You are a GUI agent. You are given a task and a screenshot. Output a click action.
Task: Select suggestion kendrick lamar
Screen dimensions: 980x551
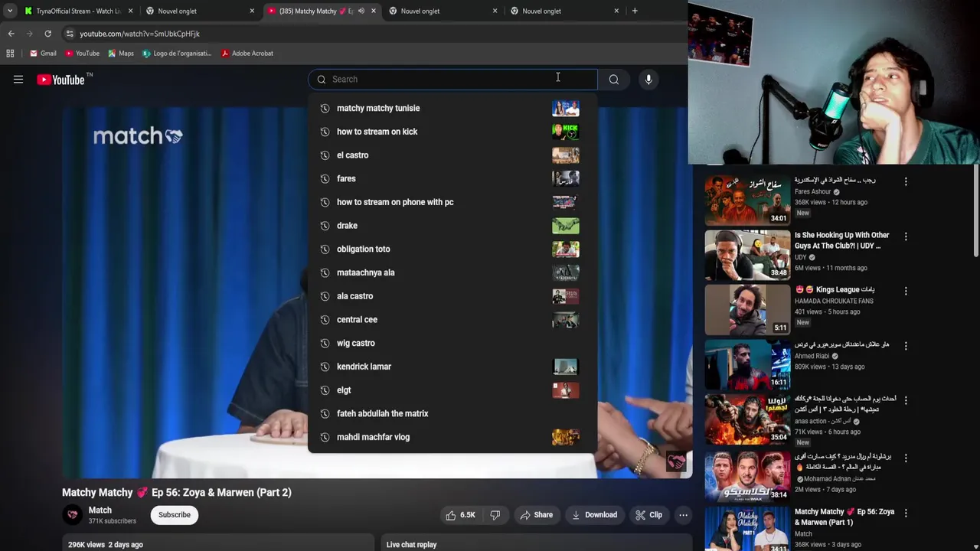[x=452, y=367]
